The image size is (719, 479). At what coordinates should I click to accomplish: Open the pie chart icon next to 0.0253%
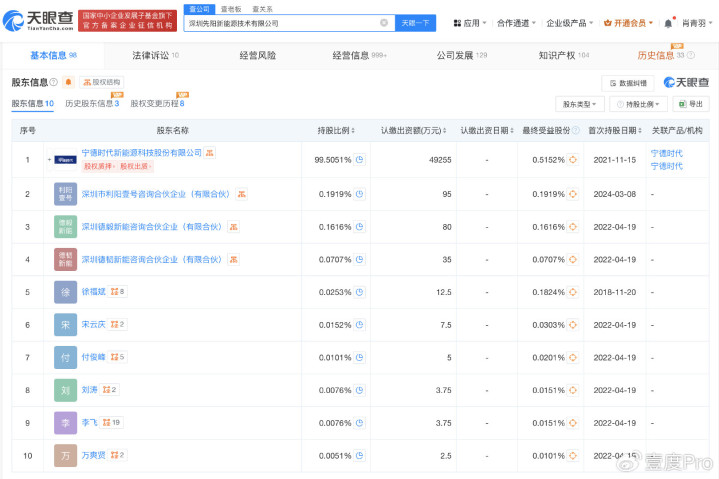[x=360, y=292]
